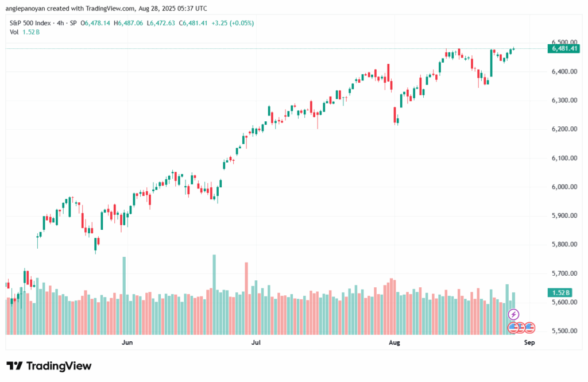The height and width of the screenshot is (382, 588).
Task: Click the Aug label on the time axis
Action: pos(394,342)
